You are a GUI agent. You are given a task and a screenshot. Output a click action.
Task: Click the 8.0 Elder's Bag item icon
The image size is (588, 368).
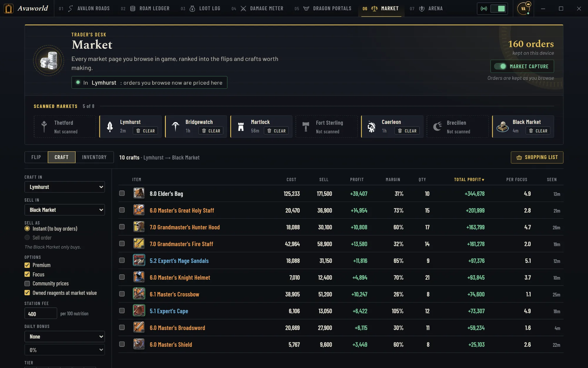139,193
